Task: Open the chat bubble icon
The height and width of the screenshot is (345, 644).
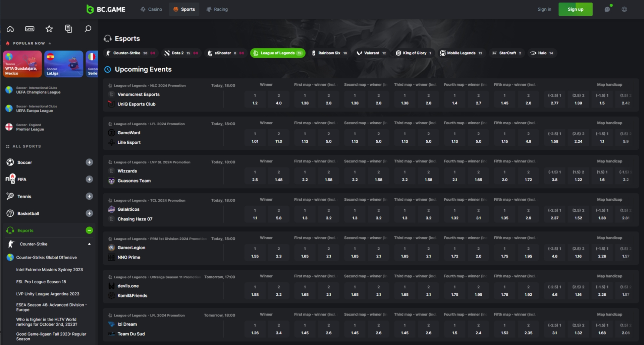Action: [x=607, y=9]
